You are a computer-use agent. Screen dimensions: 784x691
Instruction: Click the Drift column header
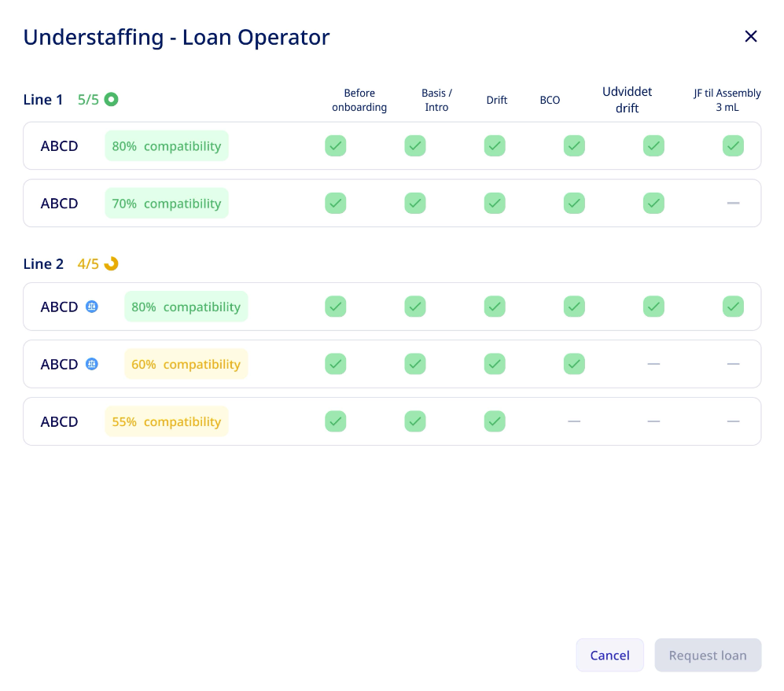[x=497, y=100]
